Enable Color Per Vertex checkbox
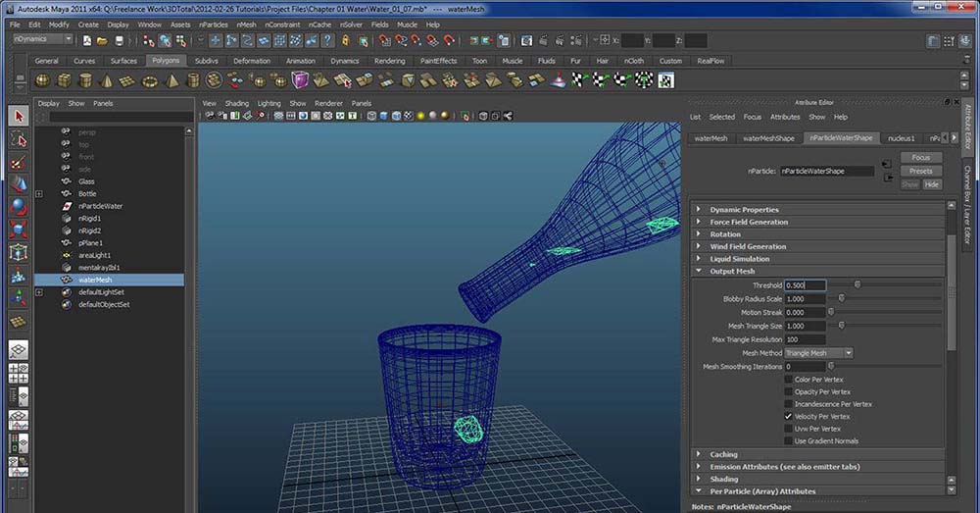The width and height of the screenshot is (980, 513). [789, 380]
